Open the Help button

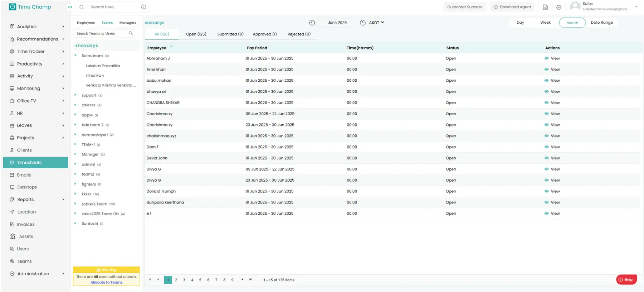(x=626, y=279)
